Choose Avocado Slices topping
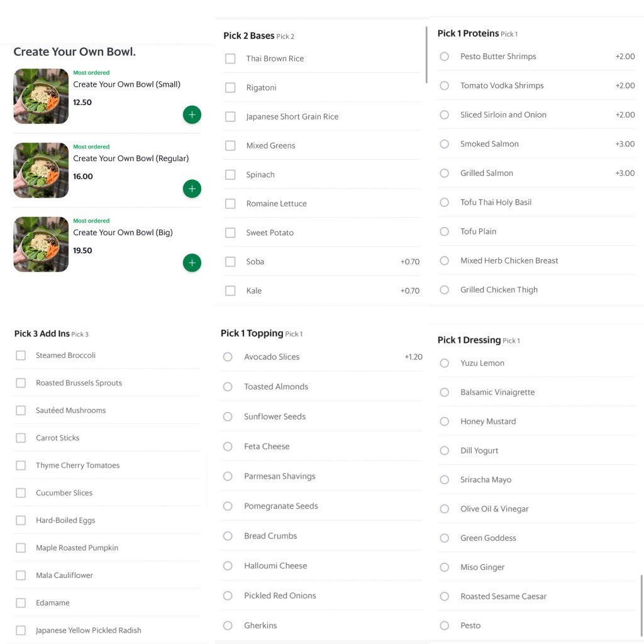644x644 pixels. click(228, 357)
